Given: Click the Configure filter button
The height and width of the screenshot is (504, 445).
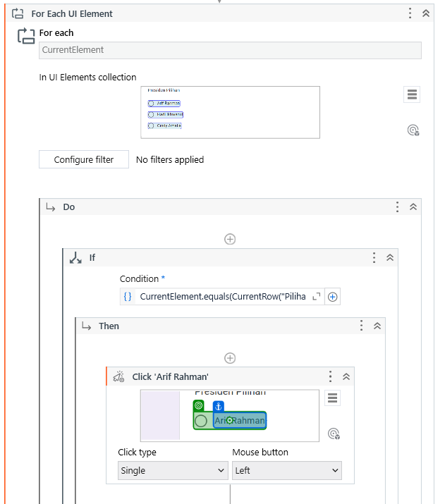Looking at the screenshot, I should pos(84,160).
